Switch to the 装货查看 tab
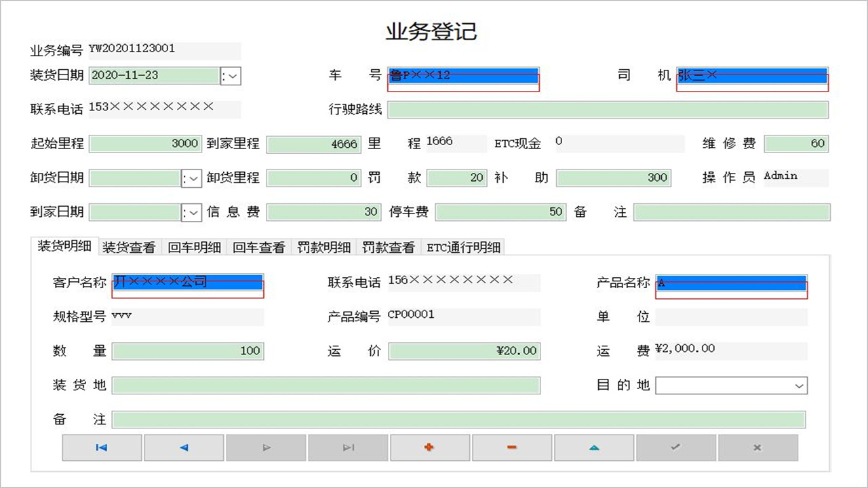The height and width of the screenshot is (488, 868). [128, 247]
